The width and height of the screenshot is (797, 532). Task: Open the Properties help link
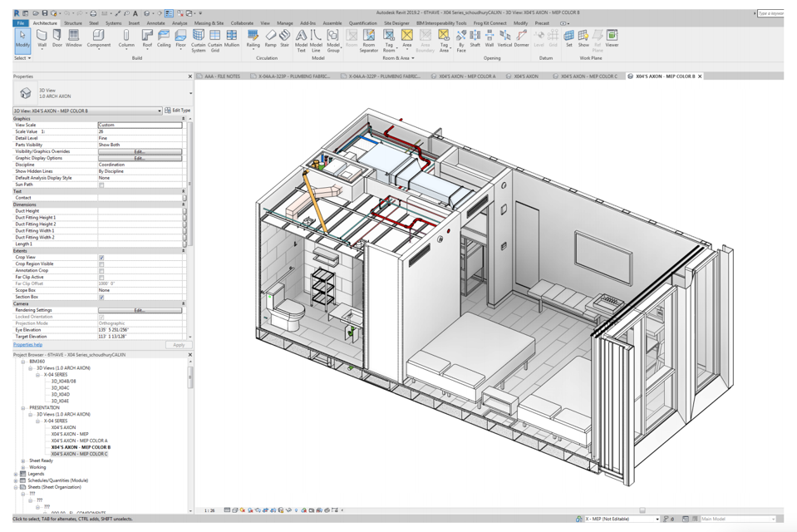click(27, 345)
